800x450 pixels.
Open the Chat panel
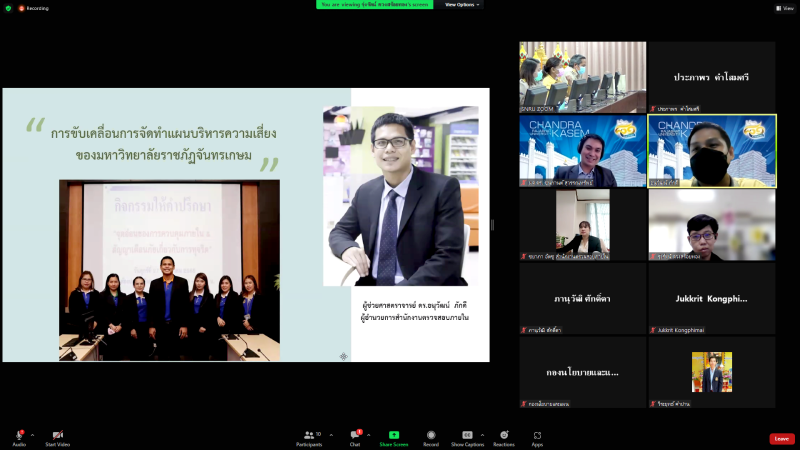pos(354,436)
